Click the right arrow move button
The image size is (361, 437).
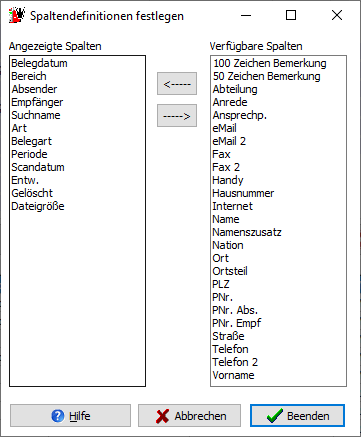(177, 116)
